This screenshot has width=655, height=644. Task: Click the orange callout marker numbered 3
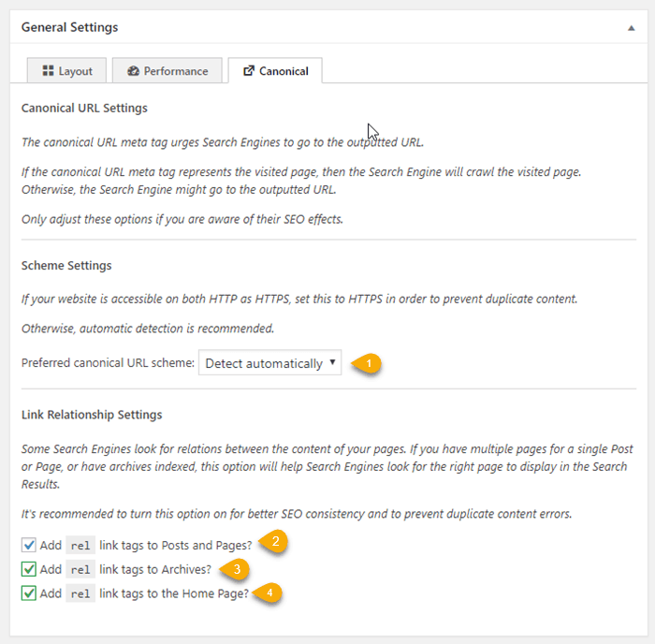point(238,568)
